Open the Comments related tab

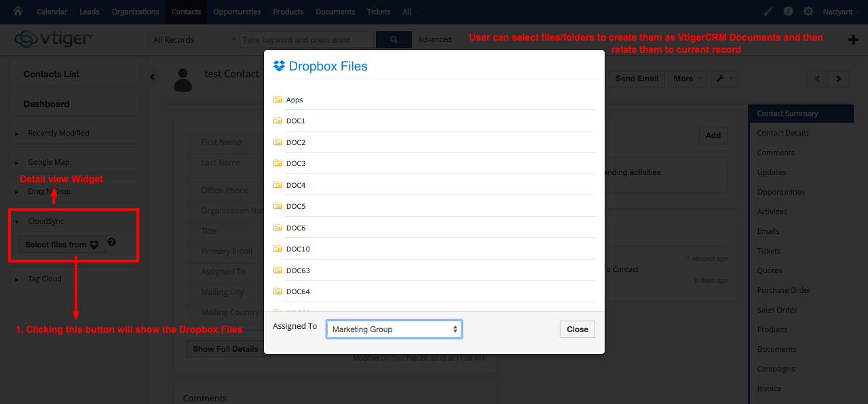point(776,153)
